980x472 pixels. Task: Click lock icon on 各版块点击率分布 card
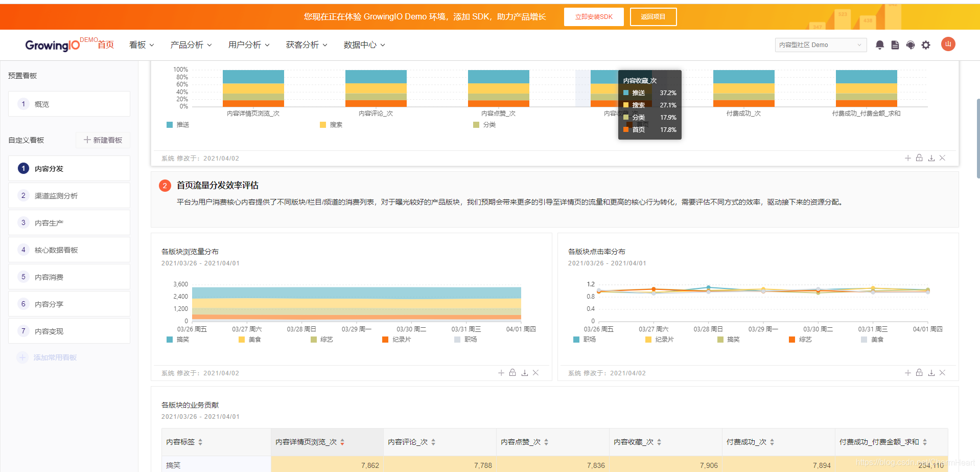919,373
